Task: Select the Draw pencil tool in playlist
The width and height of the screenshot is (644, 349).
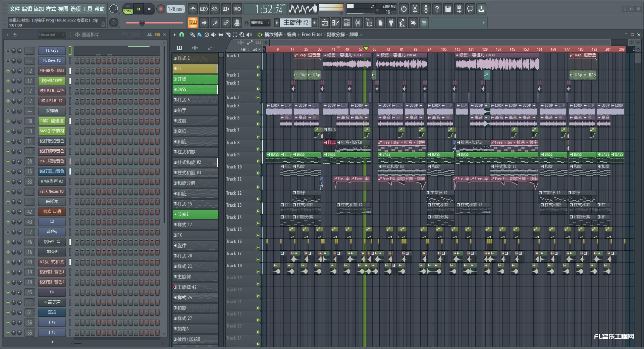Action: [x=193, y=35]
